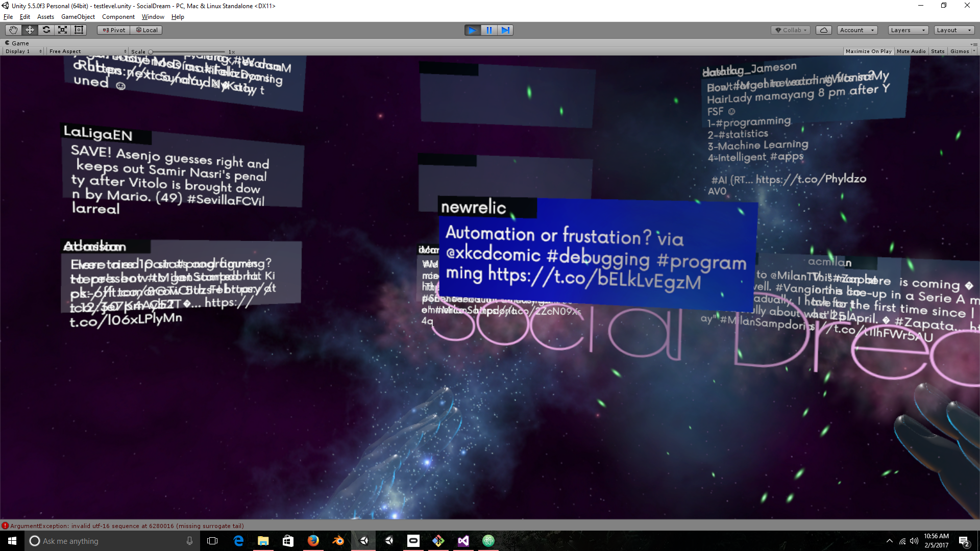
Task: Activate the Scale tool
Action: [x=62, y=30]
